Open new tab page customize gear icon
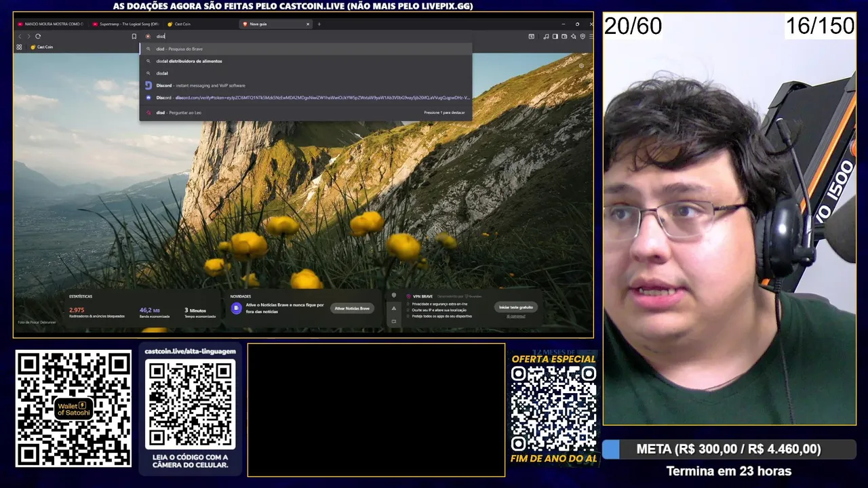 click(x=581, y=66)
